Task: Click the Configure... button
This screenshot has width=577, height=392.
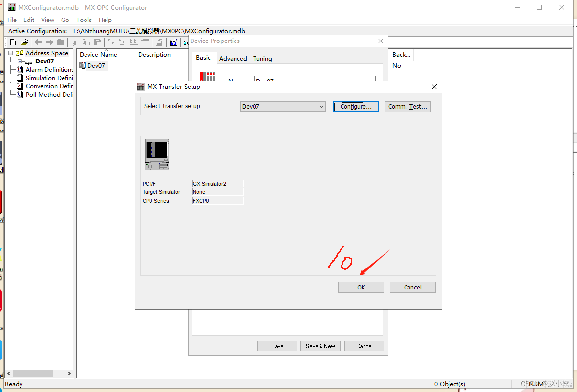Action: pyautogui.click(x=356, y=106)
